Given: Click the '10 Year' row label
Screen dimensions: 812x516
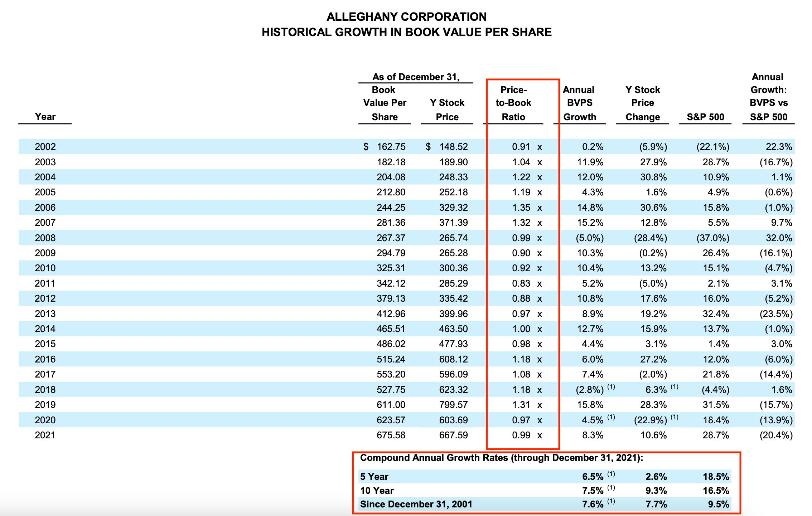Looking at the screenshot, I should [x=377, y=491].
